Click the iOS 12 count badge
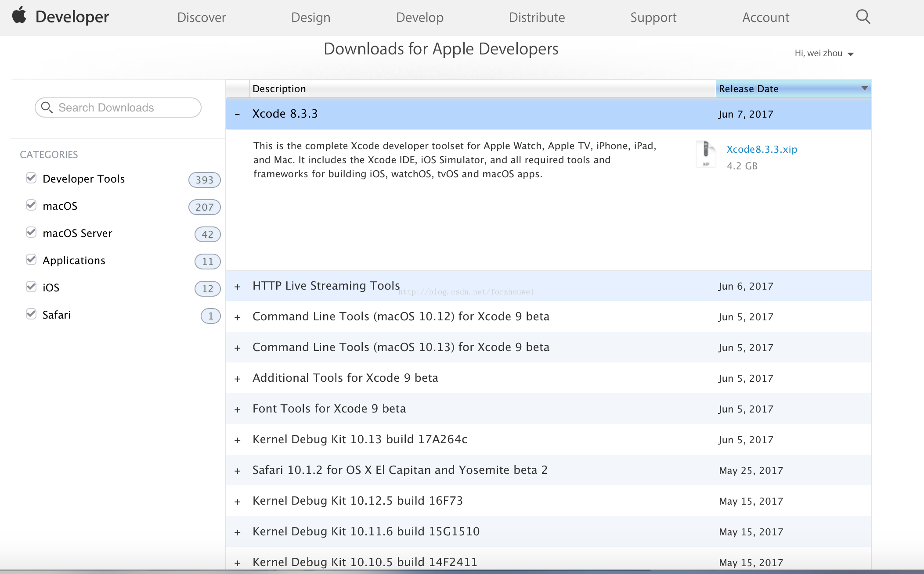 coord(208,289)
